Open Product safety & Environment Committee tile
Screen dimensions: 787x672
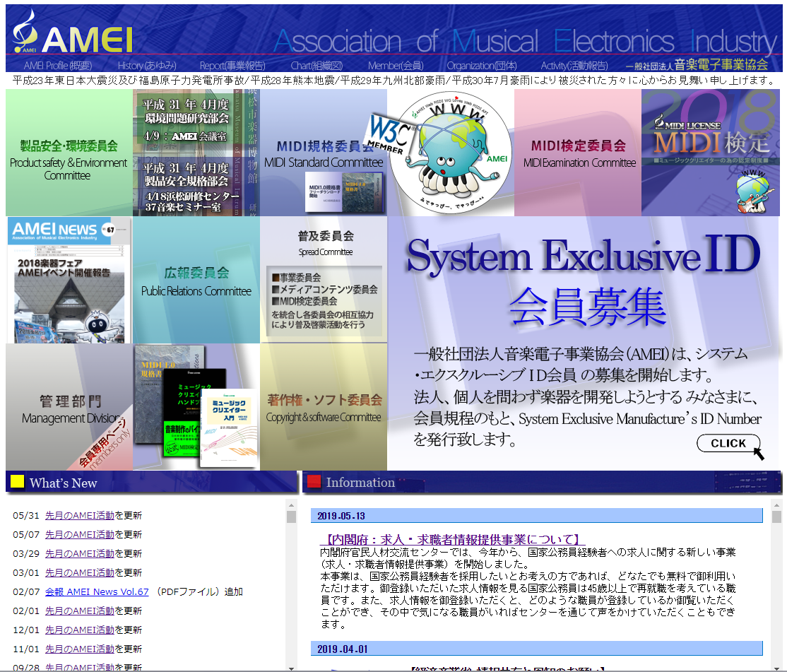pyautogui.click(x=69, y=153)
